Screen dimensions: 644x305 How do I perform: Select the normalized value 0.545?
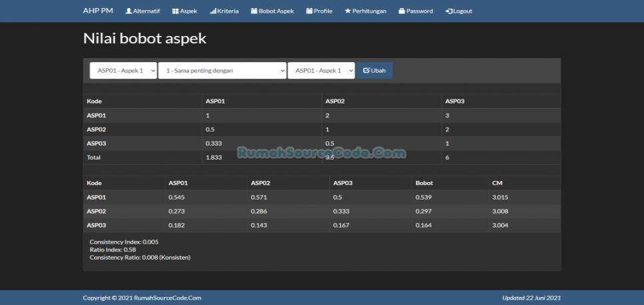[177, 198]
